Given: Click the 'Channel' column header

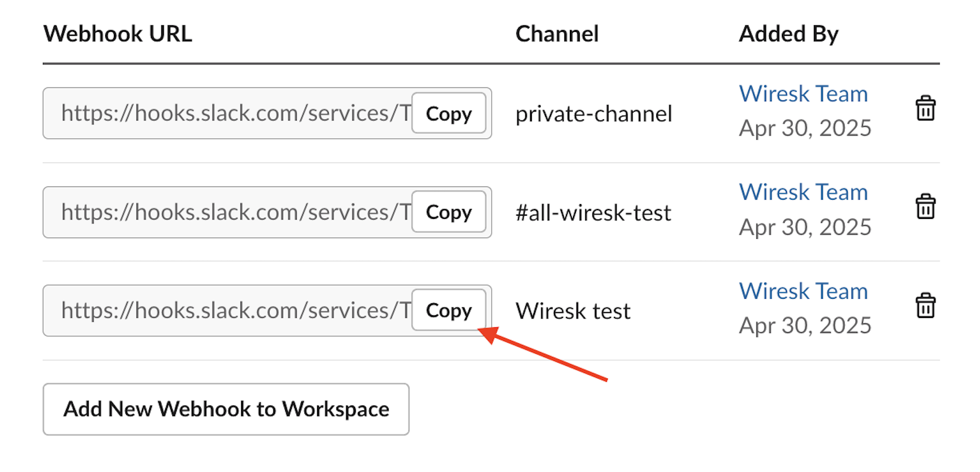Looking at the screenshot, I should click(557, 34).
